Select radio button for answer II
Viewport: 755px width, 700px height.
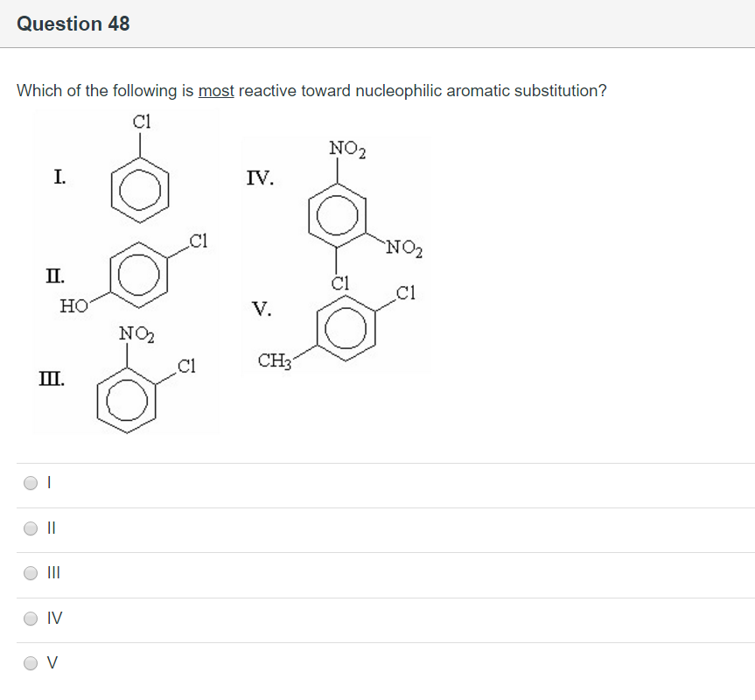click(x=29, y=527)
